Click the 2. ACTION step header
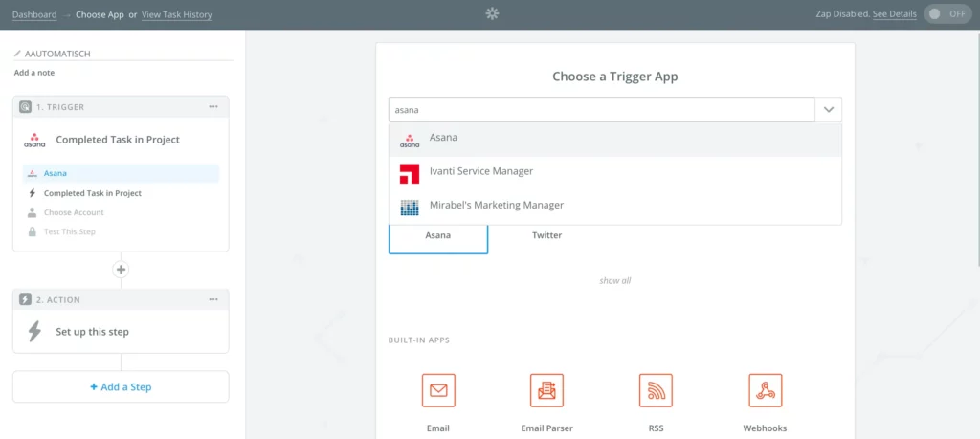Image resolution: width=980 pixels, height=439 pixels. coord(121,299)
